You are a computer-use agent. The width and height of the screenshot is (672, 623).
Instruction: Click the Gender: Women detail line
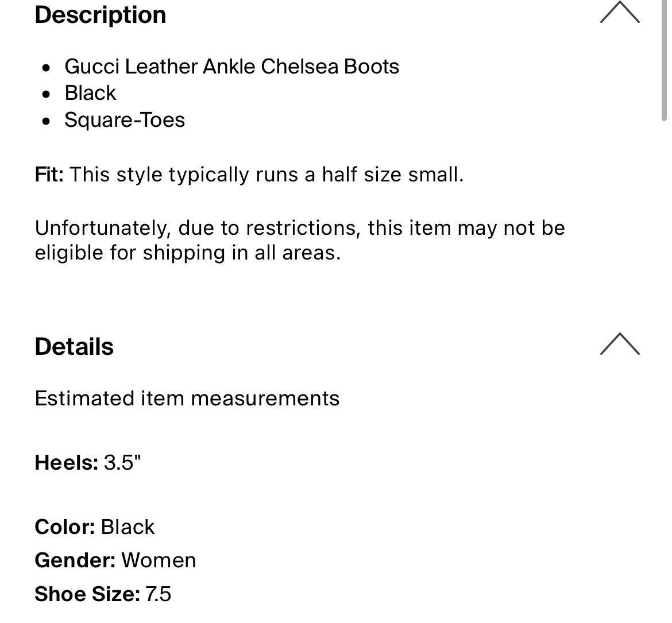115,560
